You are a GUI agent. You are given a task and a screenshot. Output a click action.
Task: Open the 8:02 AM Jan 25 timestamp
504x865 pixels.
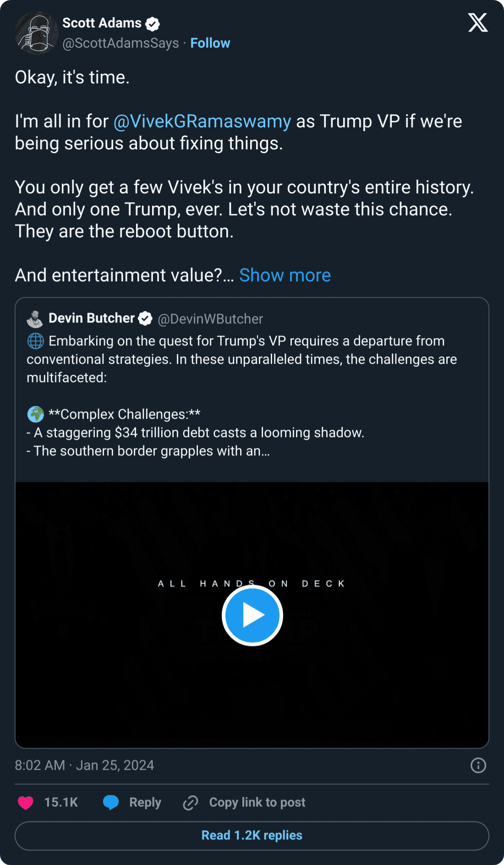84,765
